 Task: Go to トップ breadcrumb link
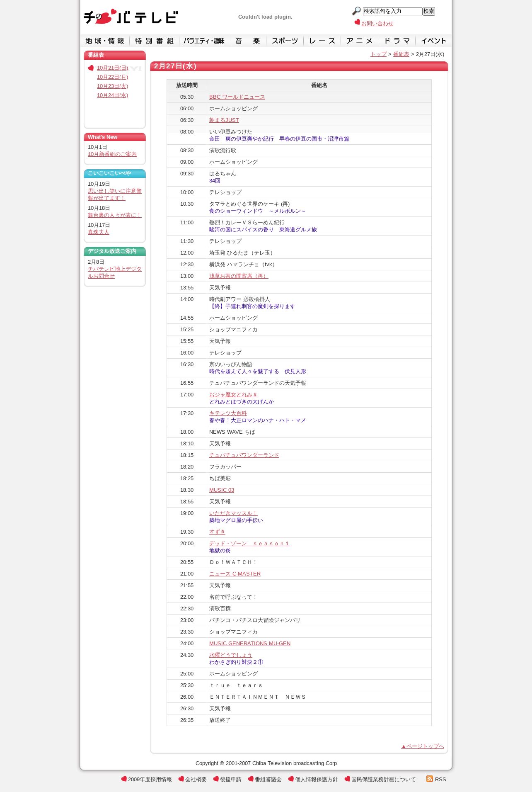click(x=378, y=54)
